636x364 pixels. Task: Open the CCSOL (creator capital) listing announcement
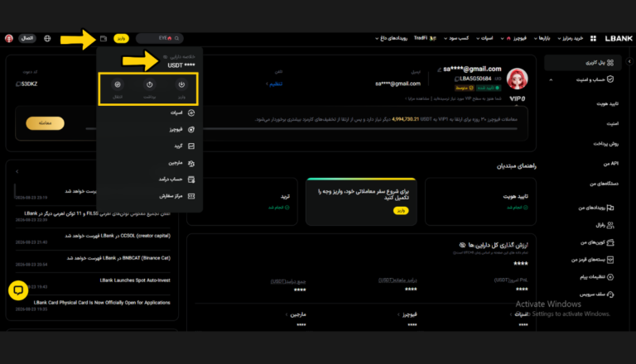point(118,236)
